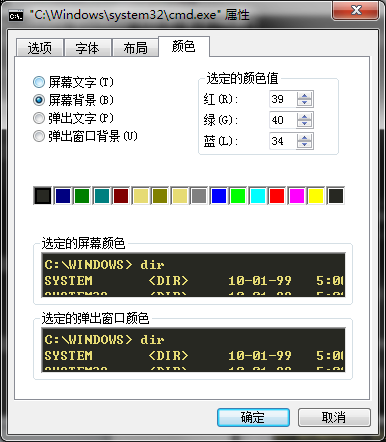Click the title text cmd.exe 属性
This screenshot has height=442, width=386.
tap(139, 15)
